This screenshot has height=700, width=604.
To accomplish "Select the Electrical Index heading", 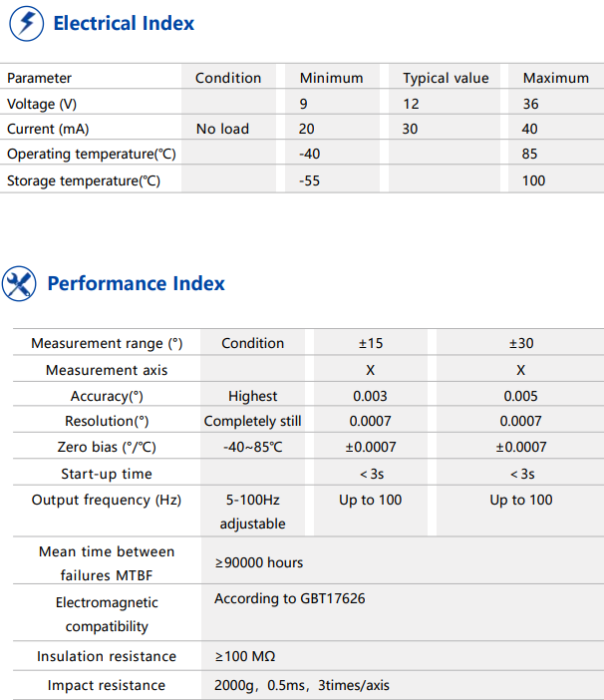I will [124, 23].
